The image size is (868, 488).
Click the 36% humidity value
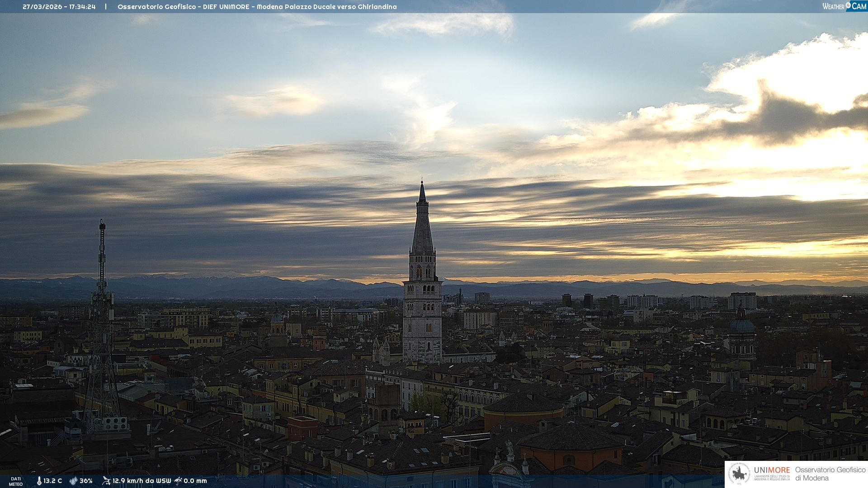tap(86, 481)
